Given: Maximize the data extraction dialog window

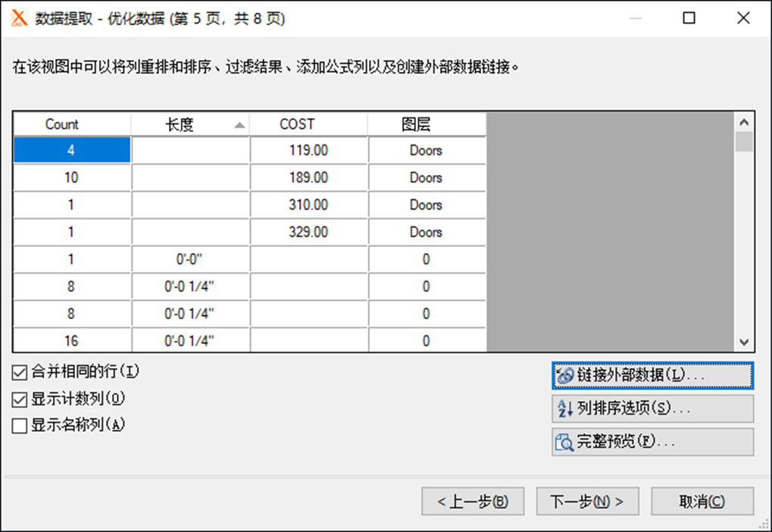Looking at the screenshot, I should 689,18.
